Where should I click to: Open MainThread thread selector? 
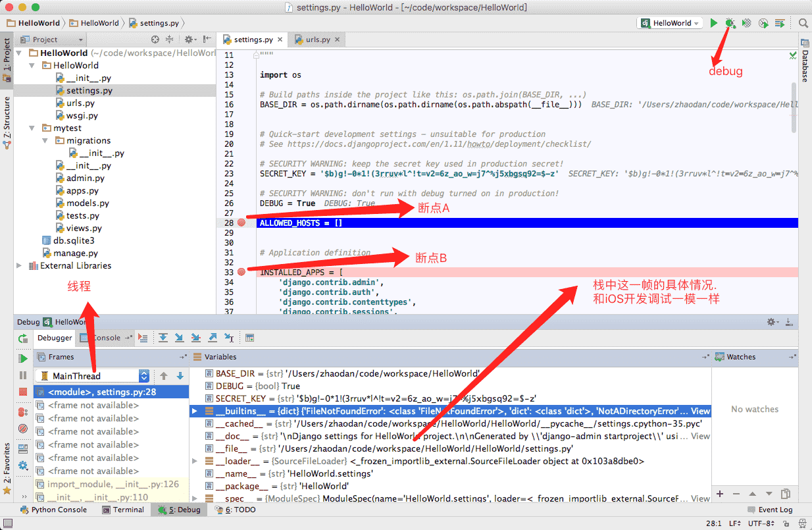[93, 376]
